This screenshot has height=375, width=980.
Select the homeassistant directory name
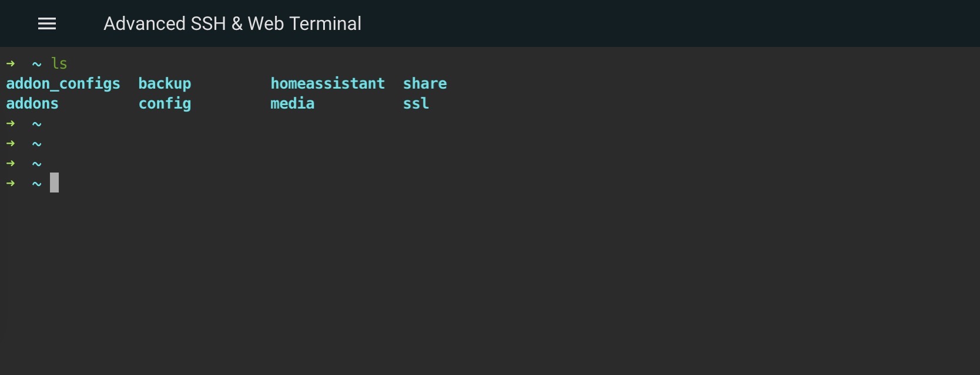click(327, 84)
